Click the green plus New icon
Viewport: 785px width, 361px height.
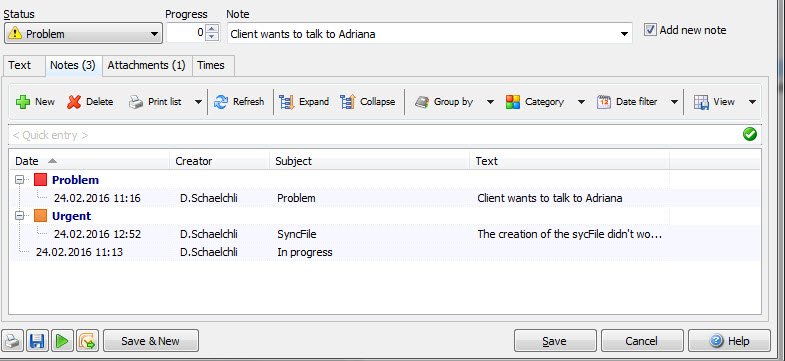23,102
